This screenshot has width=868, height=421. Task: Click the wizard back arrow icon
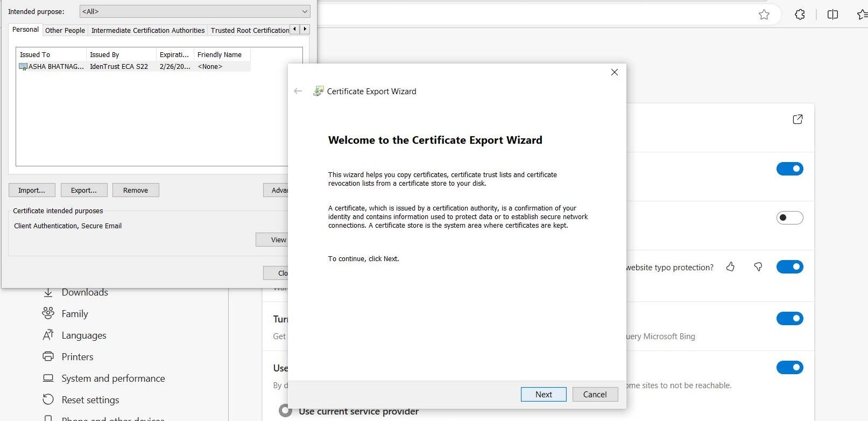click(x=298, y=91)
